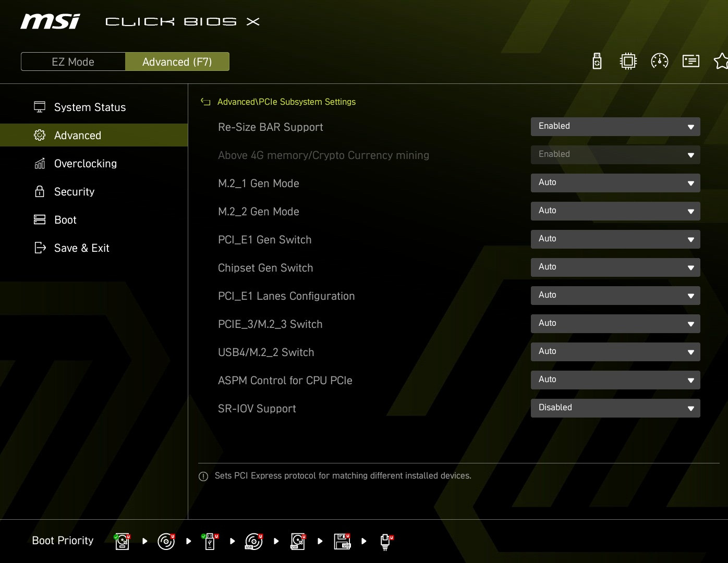Click the Advanced\PCIe Subsystem Settings breadcrumb

point(286,102)
